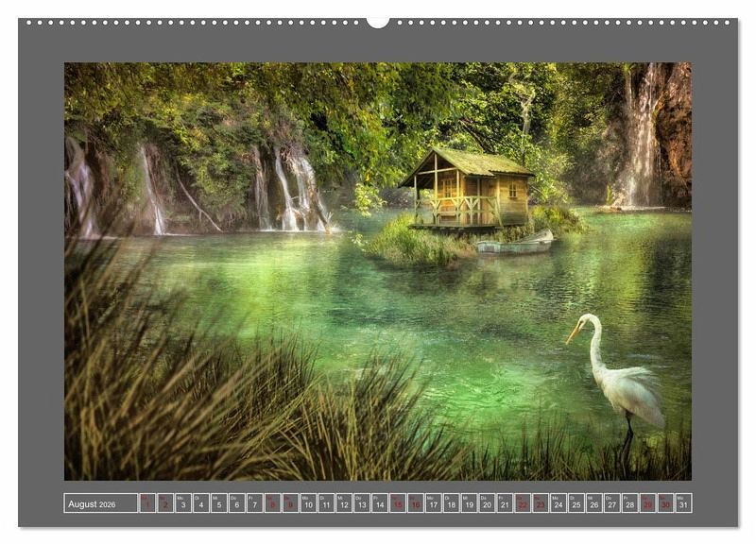
Task: Select the day 7 cell
Action: coord(254,502)
